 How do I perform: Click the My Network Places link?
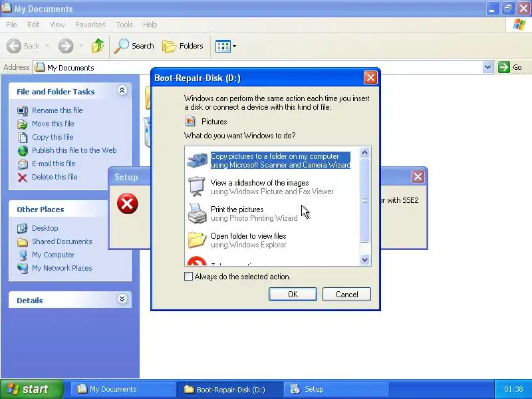coord(62,268)
